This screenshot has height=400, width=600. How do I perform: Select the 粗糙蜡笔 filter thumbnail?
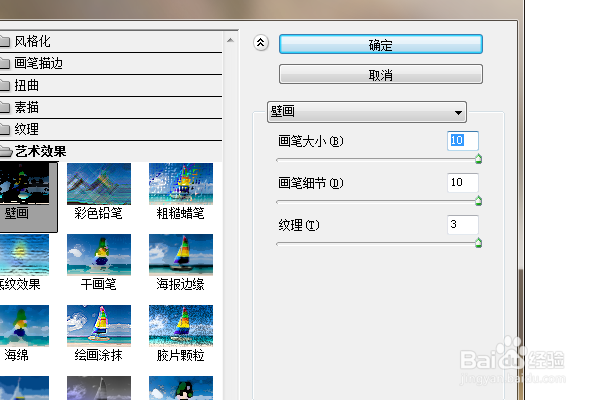(x=181, y=191)
